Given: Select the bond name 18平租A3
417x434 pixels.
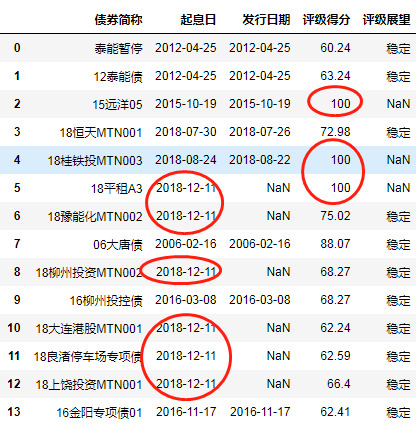Looking at the screenshot, I should tap(117, 188).
